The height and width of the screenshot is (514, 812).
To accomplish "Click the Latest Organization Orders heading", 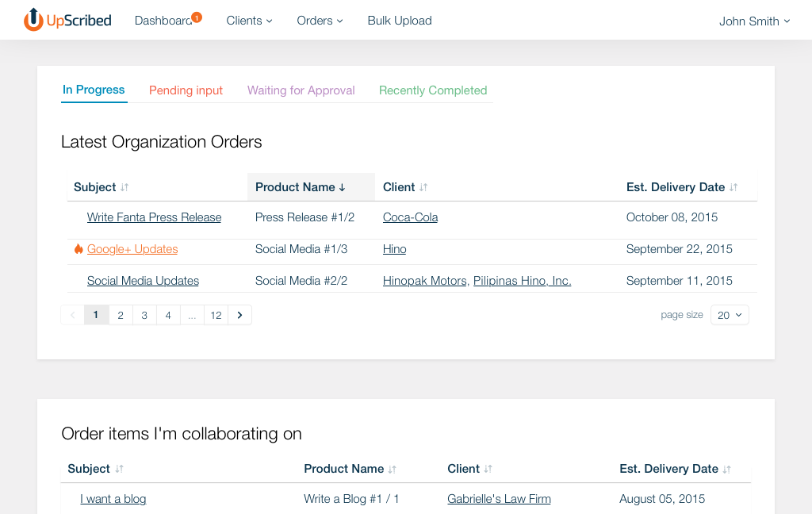I will pyautogui.click(x=162, y=142).
